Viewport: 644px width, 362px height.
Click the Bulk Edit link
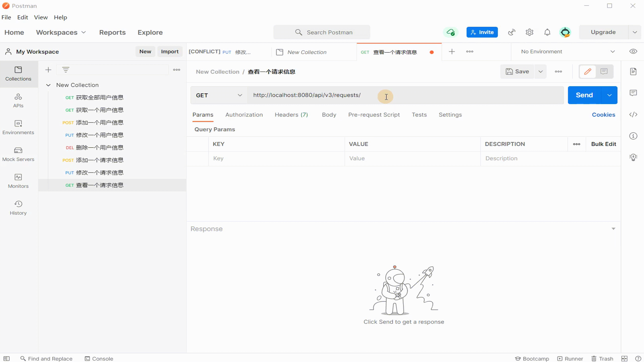coord(604,144)
